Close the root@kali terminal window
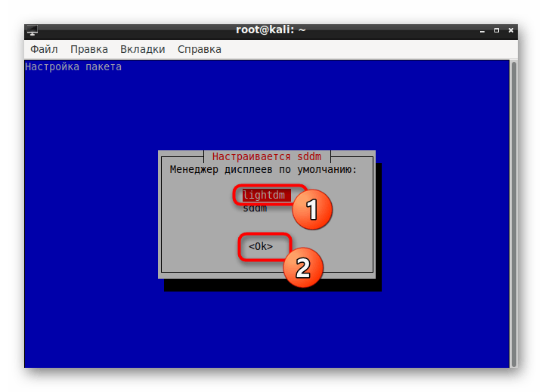The width and height of the screenshot is (542, 392). click(510, 30)
